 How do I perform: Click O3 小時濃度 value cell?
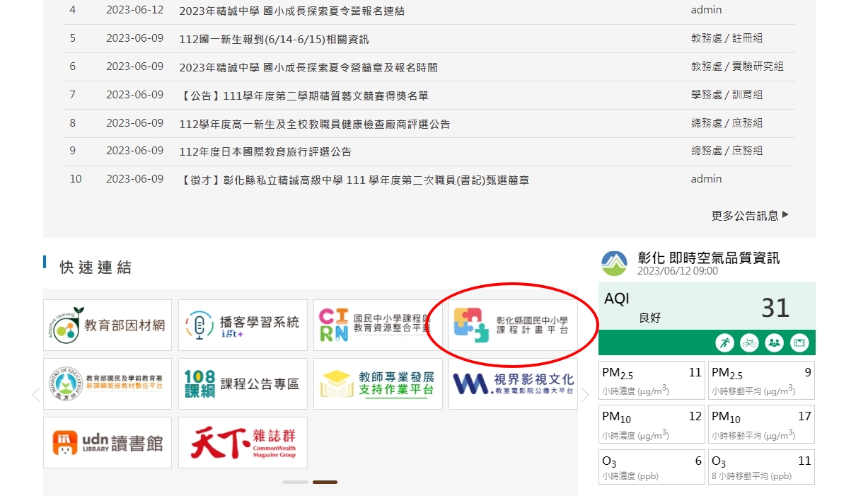(652, 467)
